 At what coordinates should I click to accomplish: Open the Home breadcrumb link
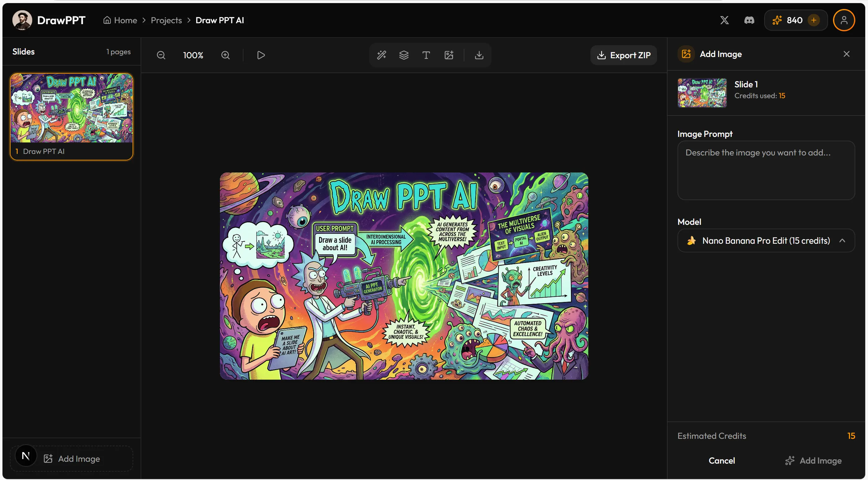(x=120, y=20)
